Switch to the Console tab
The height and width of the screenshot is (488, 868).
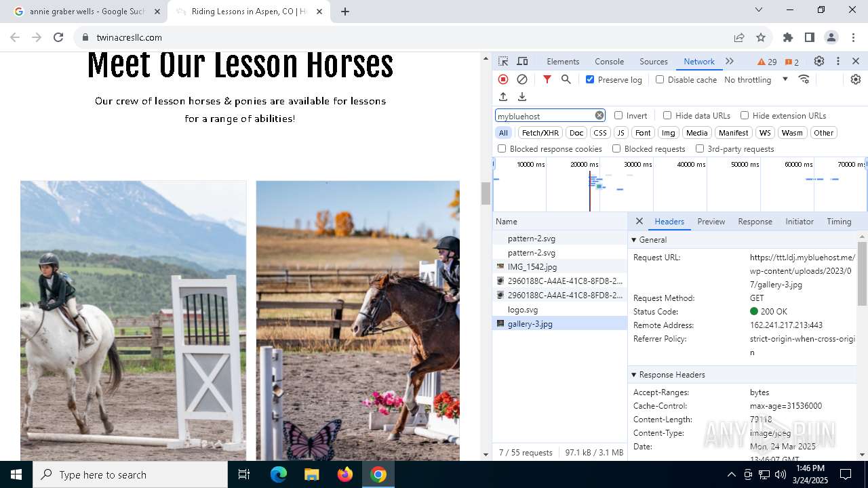[x=609, y=62]
